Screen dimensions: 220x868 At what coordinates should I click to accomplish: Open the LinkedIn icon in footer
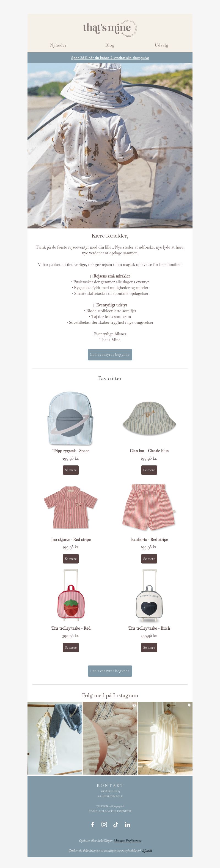127,824
